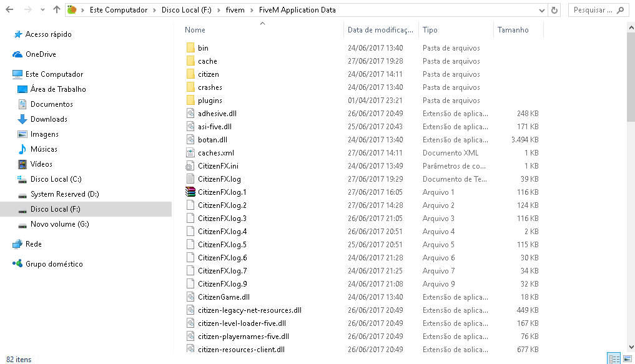Select citizen-legacy-net-resources.dll file icon
This screenshot has height=364, width=635.
tap(190, 310)
